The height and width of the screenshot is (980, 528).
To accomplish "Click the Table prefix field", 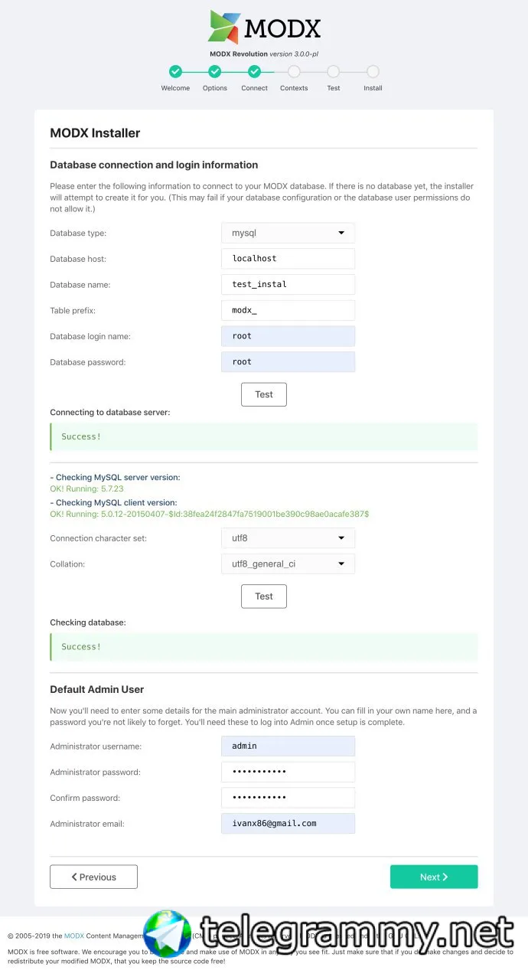I will coord(288,310).
